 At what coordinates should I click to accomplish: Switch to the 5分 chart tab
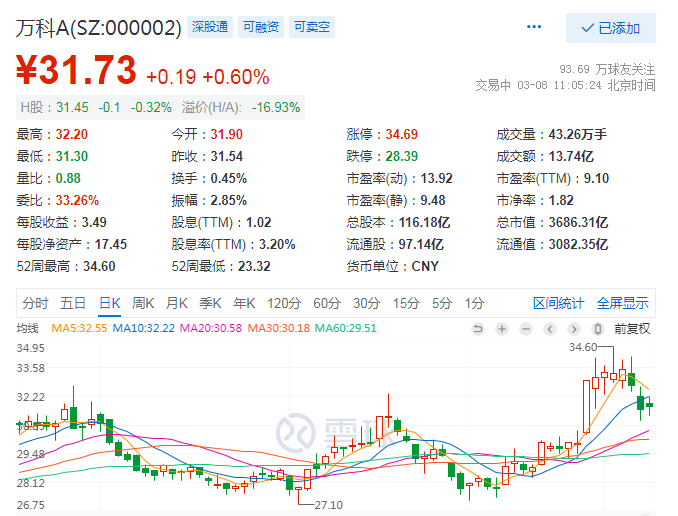click(x=442, y=303)
